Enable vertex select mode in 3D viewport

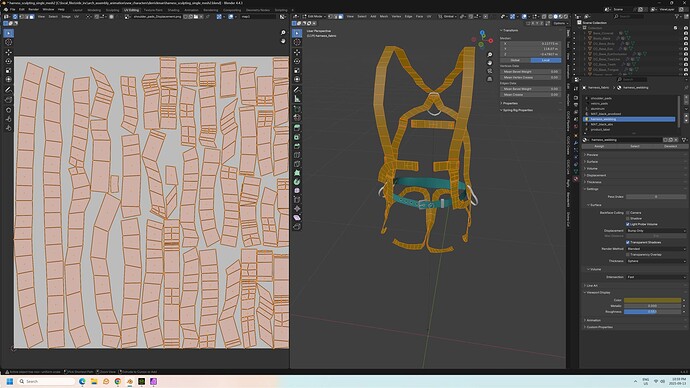[330, 16]
